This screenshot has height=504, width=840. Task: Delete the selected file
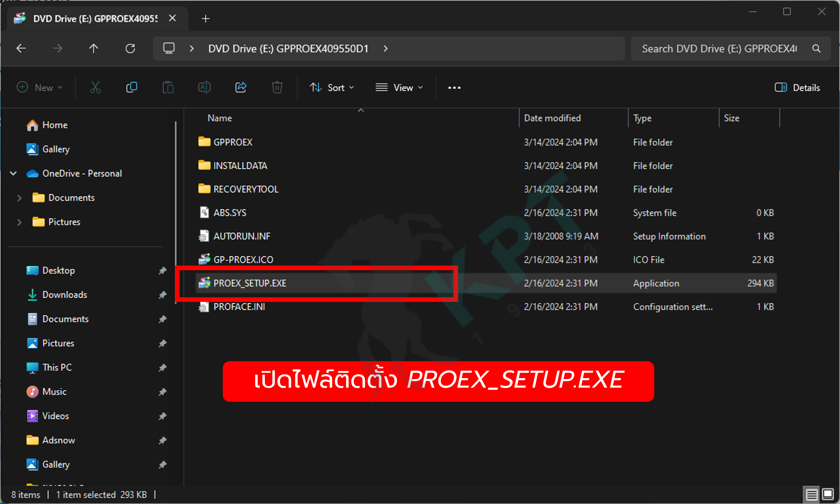point(277,88)
